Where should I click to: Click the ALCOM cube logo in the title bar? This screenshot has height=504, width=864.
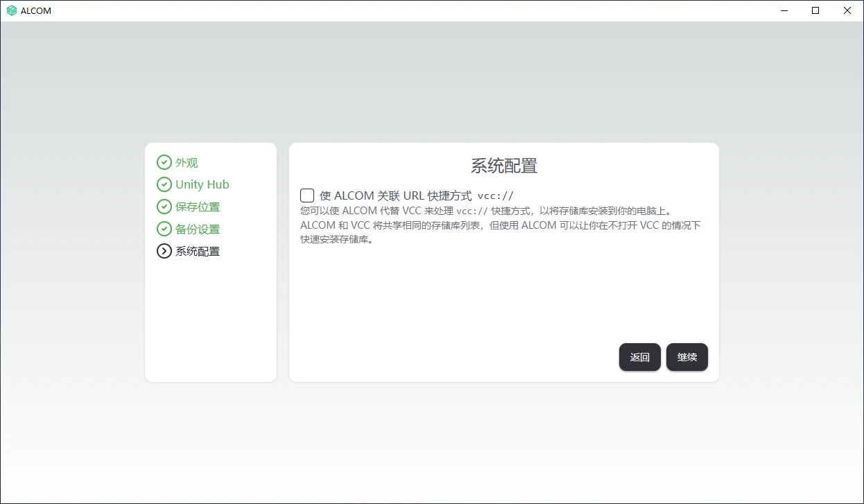coord(12,10)
